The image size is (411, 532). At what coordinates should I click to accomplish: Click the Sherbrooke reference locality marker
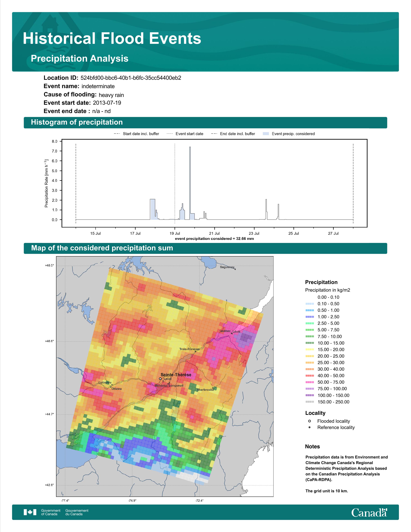tap(213, 388)
